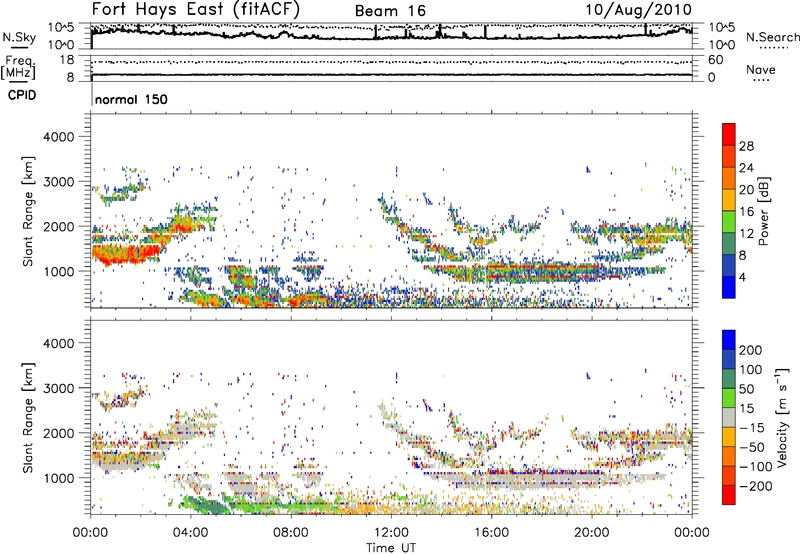The image size is (800, 554).
Task: Click the 'CPID' label
Action: click(22, 95)
